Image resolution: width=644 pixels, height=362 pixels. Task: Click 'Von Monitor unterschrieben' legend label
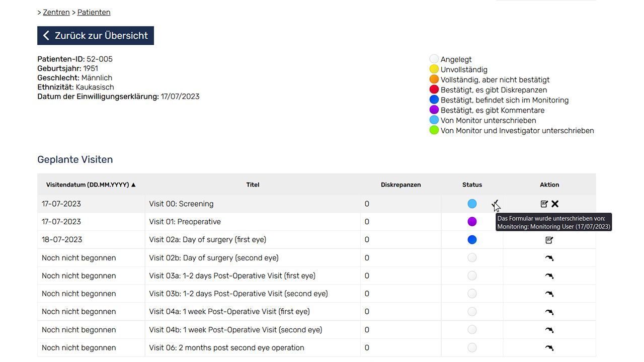[489, 120]
